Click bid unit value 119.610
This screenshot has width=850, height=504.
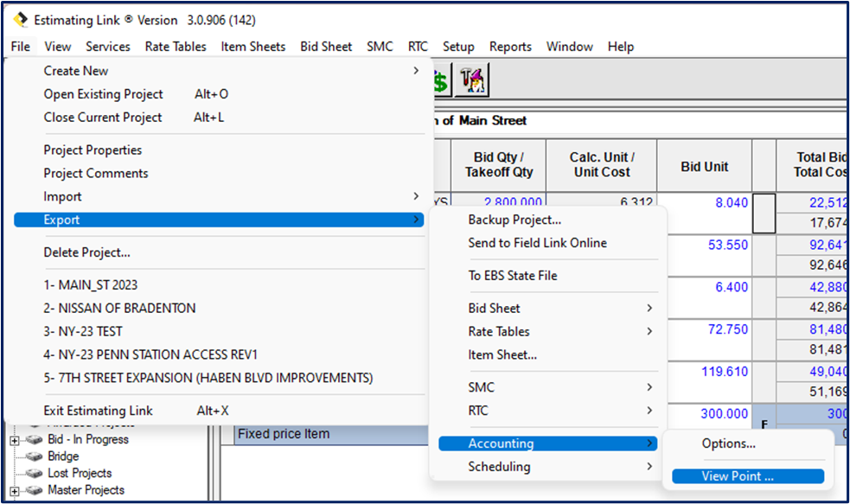725,372
